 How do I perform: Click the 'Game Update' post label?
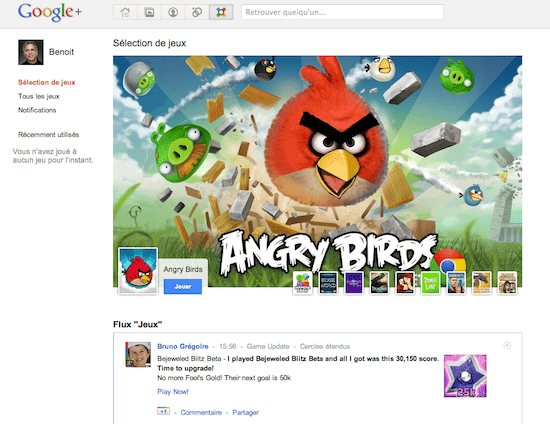pos(268,346)
